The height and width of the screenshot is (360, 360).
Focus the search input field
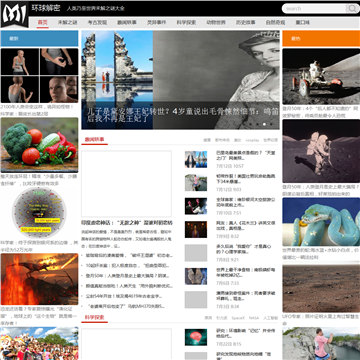[314, 9]
